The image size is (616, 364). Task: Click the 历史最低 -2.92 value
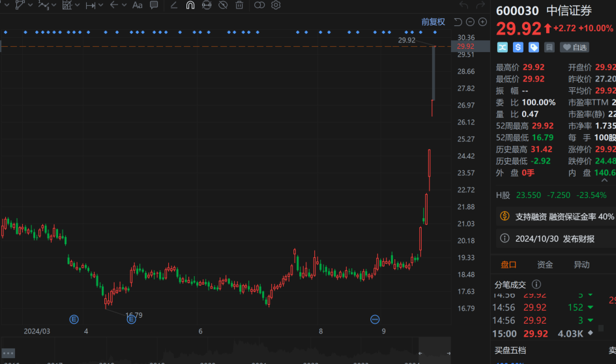540,161
